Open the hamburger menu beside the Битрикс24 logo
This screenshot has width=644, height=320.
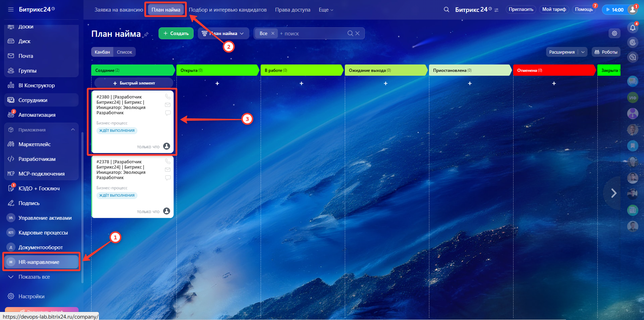pos(11,9)
